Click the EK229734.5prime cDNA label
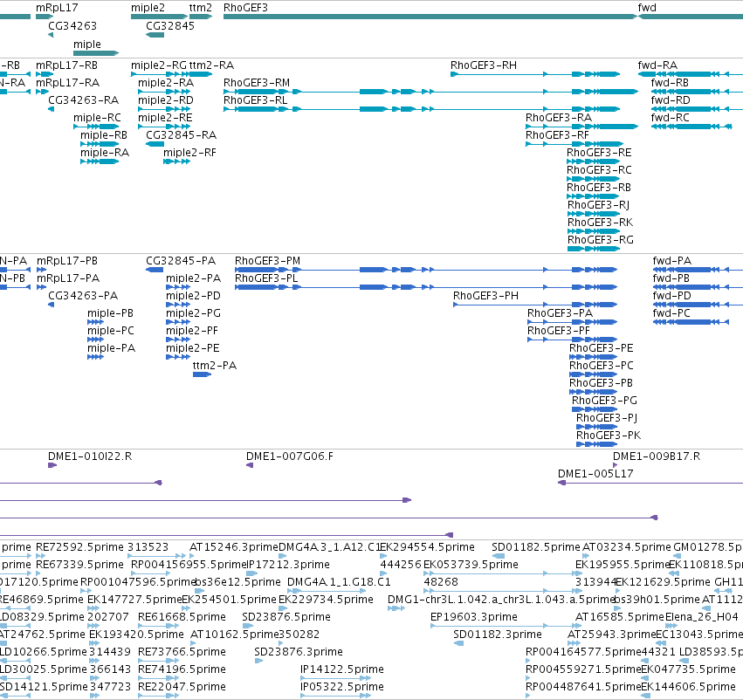This screenshot has width=743, height=700. (326, 599)
